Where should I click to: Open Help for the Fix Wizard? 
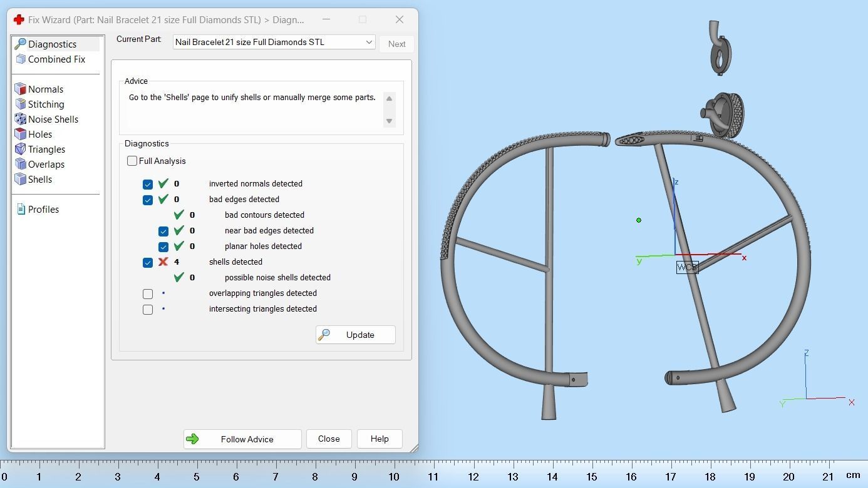(x=380, y=439)
